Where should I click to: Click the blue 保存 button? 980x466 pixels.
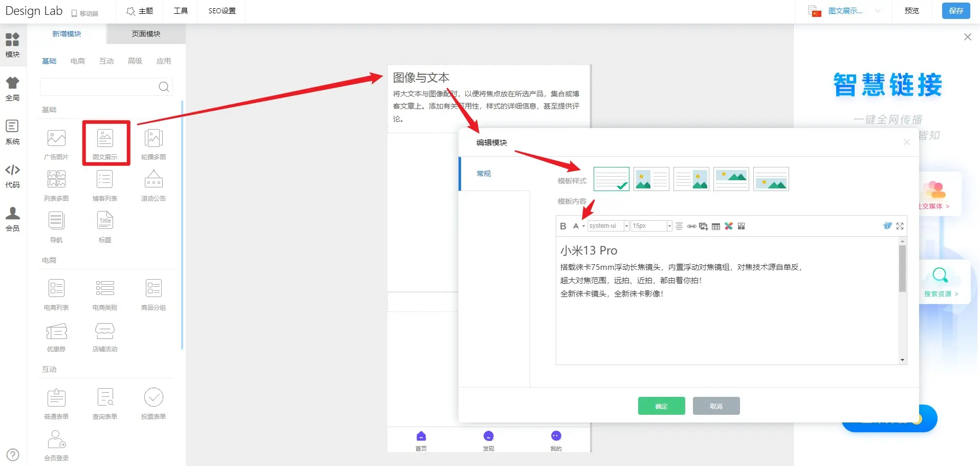point(955,11)
